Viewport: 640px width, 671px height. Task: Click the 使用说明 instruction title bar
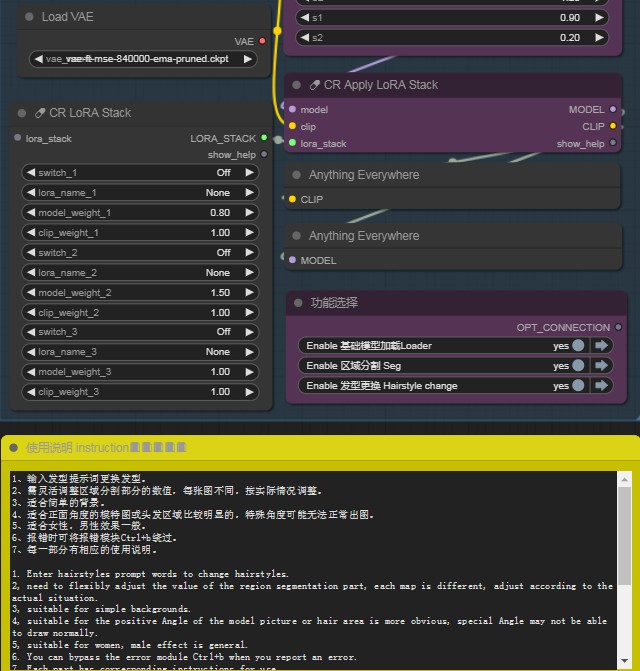[x=320, y=448]
